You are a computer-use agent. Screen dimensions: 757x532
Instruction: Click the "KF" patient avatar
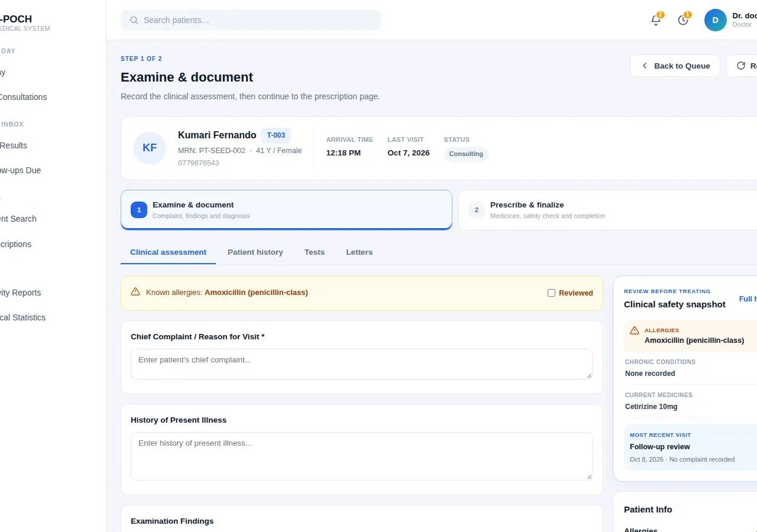(x=150, y=148)
